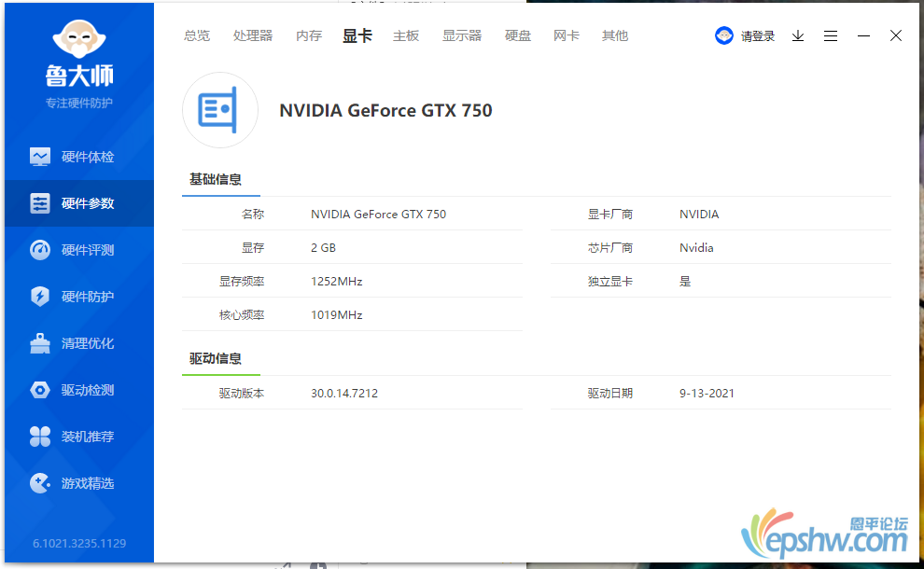The image size is (924, 569).
Task: Switch to the 总览 tab
Action: 196,36
